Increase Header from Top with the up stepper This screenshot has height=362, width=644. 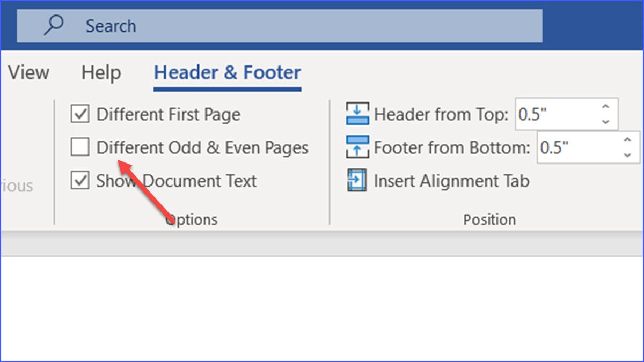click(605, 106)
